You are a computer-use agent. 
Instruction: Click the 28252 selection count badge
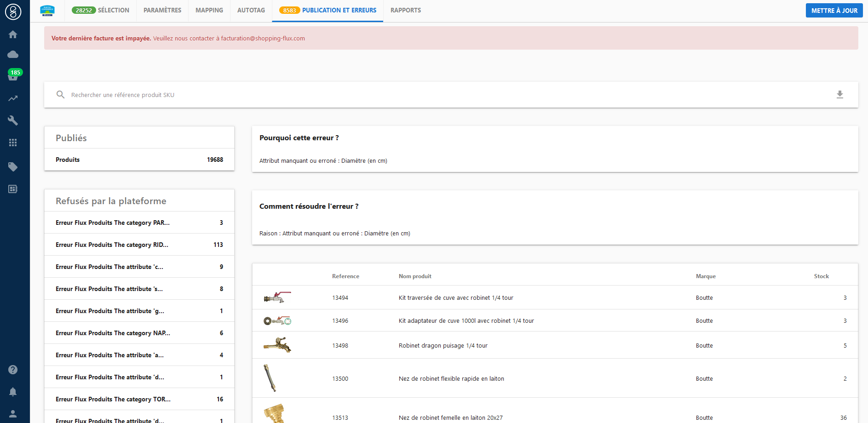tap(84, 10)
